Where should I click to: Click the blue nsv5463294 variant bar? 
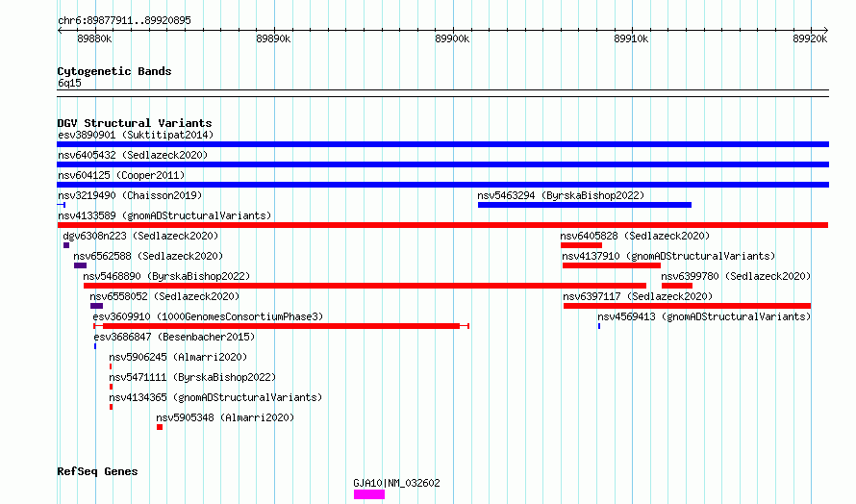coord(585,205)
